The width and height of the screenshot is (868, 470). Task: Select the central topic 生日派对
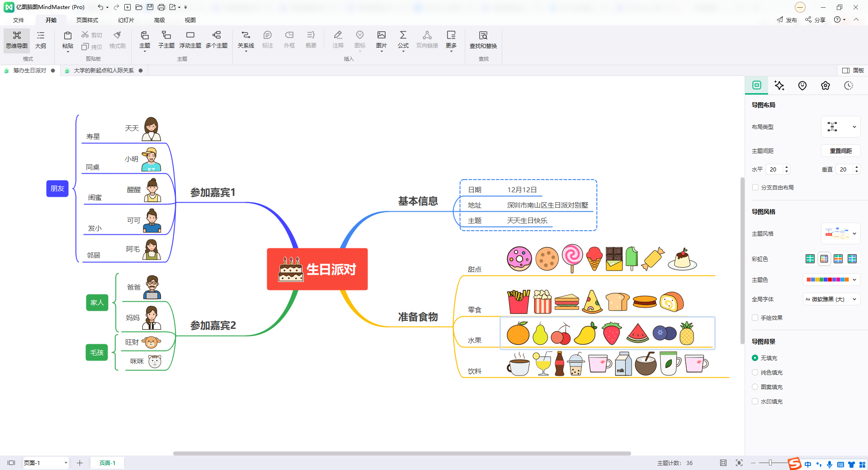317,269
